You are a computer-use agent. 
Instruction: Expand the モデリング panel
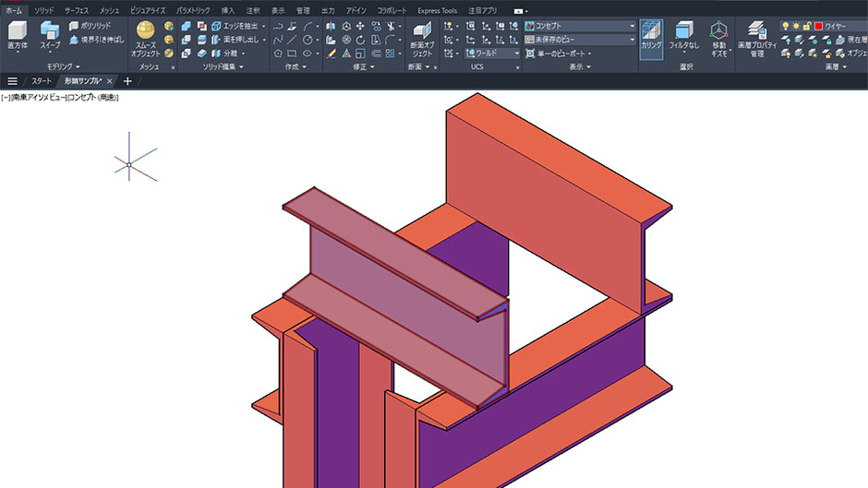63,67
